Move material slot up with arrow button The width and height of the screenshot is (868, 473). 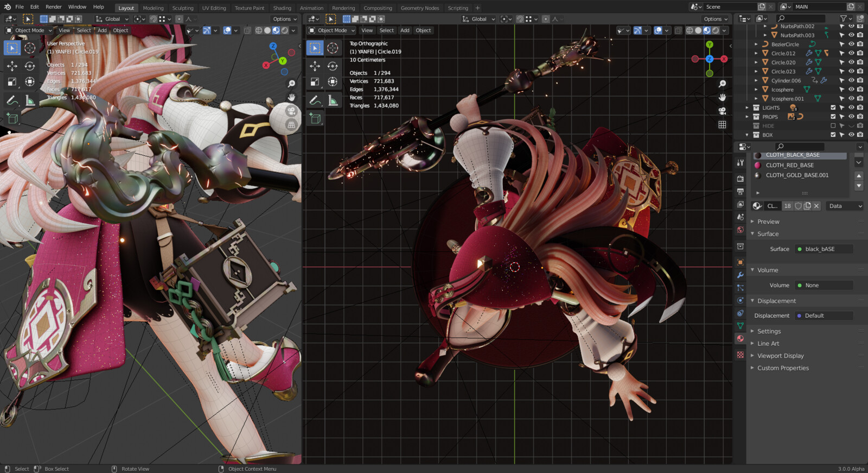[x=859, y=175]
